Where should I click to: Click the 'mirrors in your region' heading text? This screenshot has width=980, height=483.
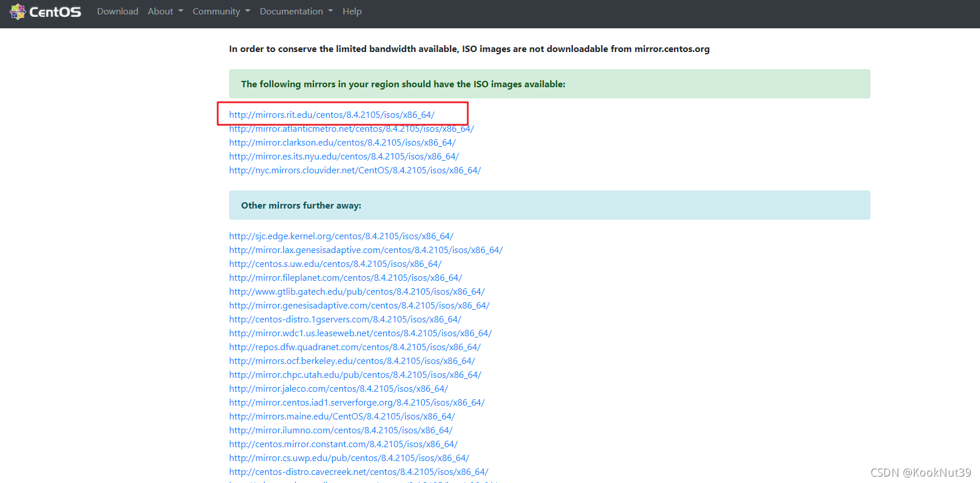click(403, 84)
